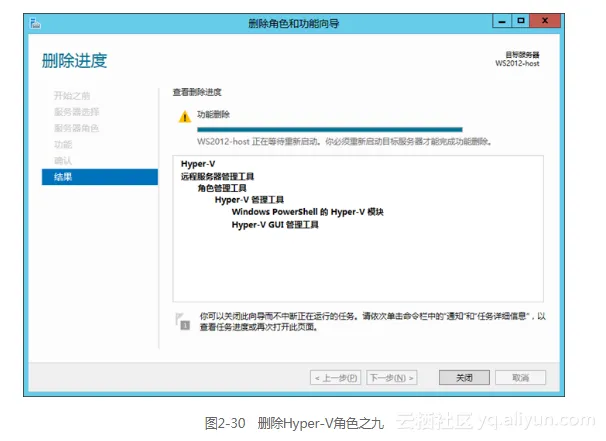Click the 查看删除进度 heading text
The image size is (606, 441).
197,92
